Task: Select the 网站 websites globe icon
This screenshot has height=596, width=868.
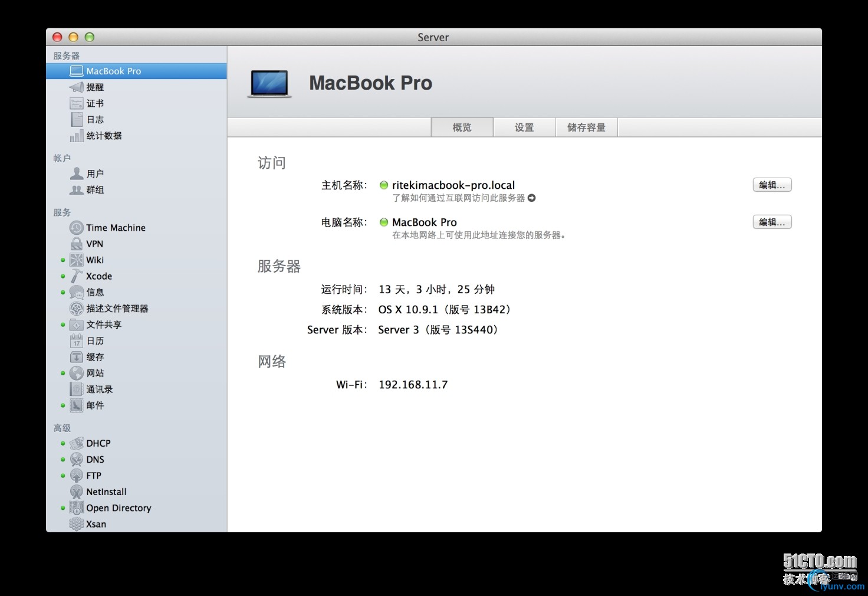Action: (77, 373)
